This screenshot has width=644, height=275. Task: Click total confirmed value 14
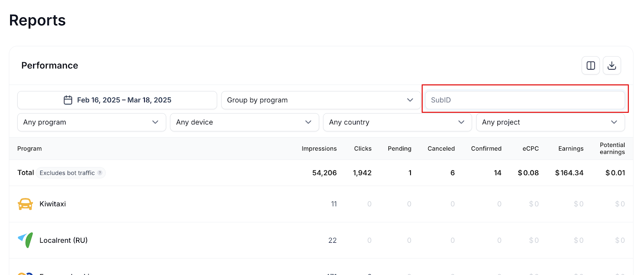tap(497, 173)
